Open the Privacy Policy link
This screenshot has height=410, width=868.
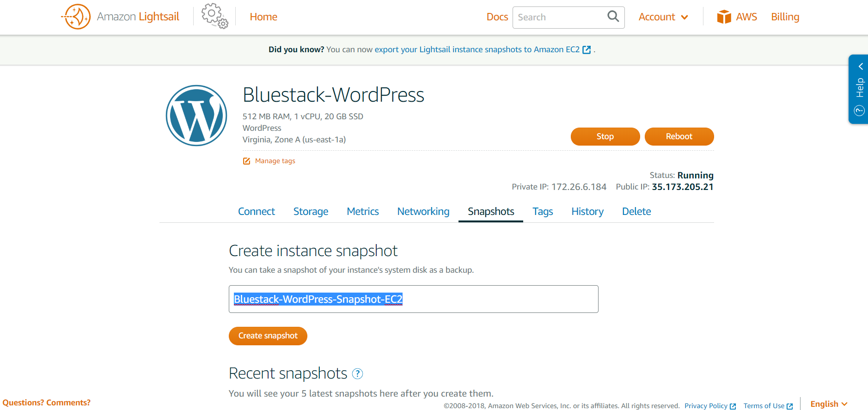[706, 406]
